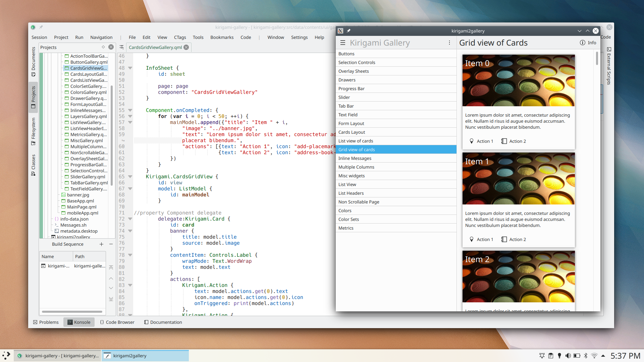Open the Project menu

[61, 37]
